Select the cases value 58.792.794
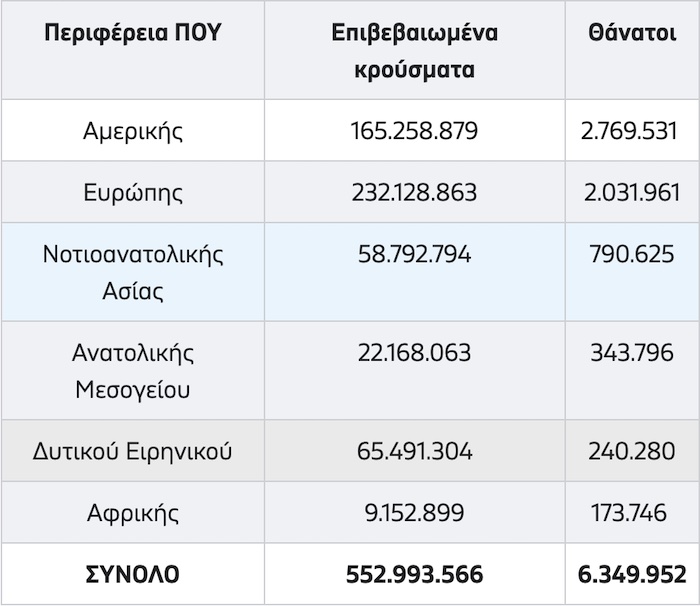700x606 pixels. 414,254
